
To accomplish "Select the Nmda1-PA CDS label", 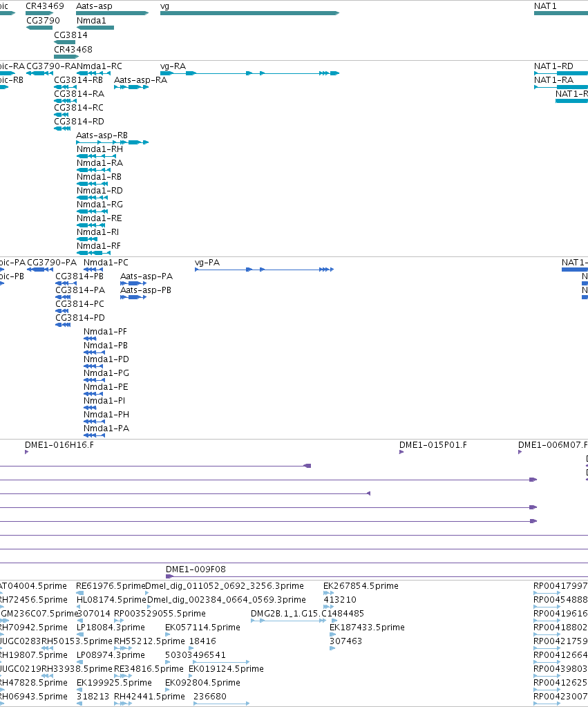I will click(106, 428).
